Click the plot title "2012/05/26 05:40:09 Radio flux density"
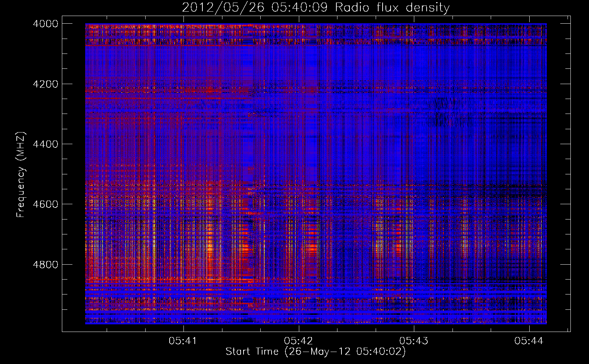This screenshot has height=364, width=589. tap(316, 8)
